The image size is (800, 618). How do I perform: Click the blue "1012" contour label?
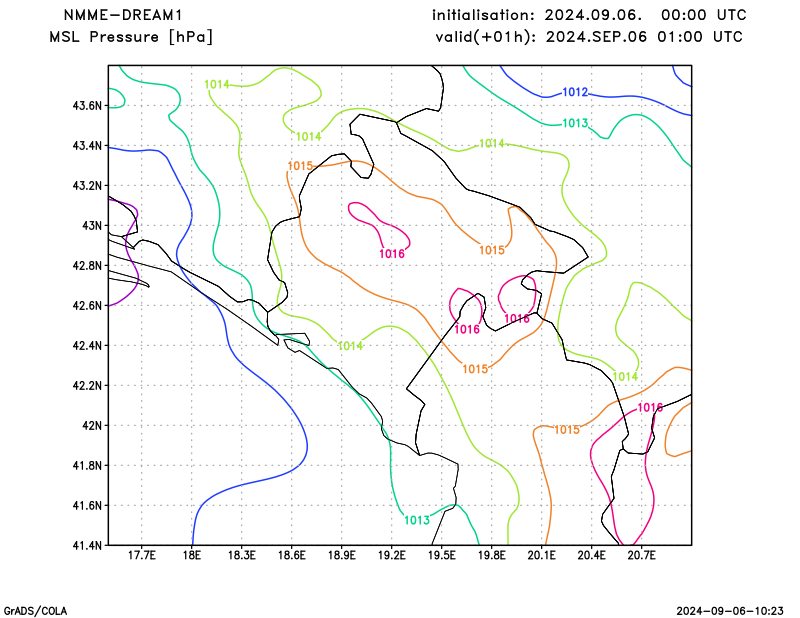pos(575,92)
